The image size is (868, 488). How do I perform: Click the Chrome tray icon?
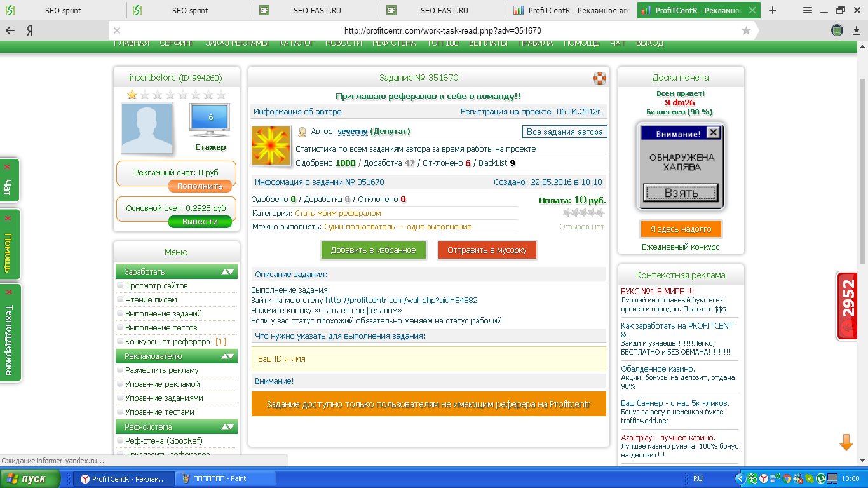pyautogui.click(x=787, y=478)
